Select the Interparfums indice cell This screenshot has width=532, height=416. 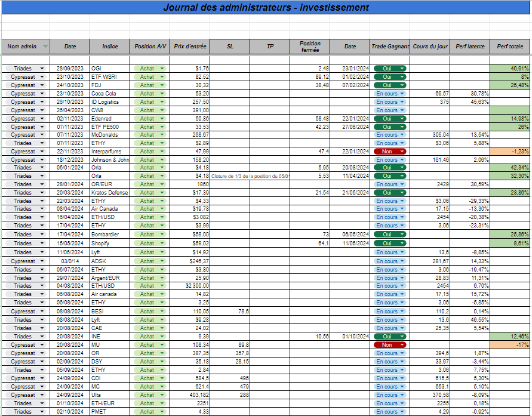point(110,152)
